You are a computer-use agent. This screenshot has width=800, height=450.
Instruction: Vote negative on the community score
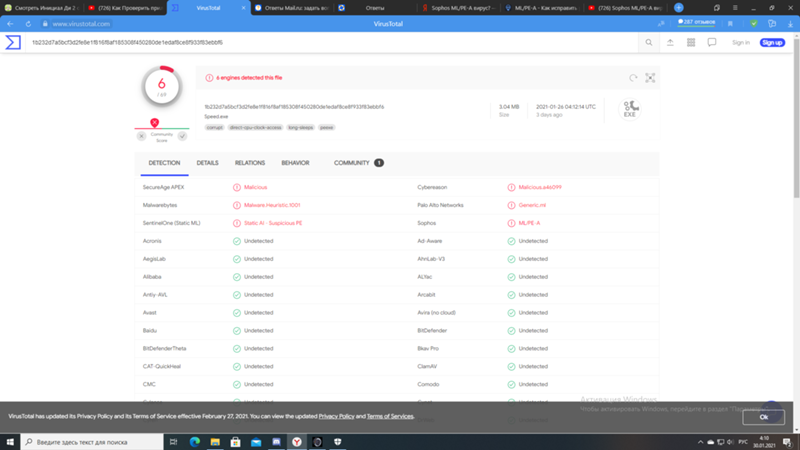point(141,136)
